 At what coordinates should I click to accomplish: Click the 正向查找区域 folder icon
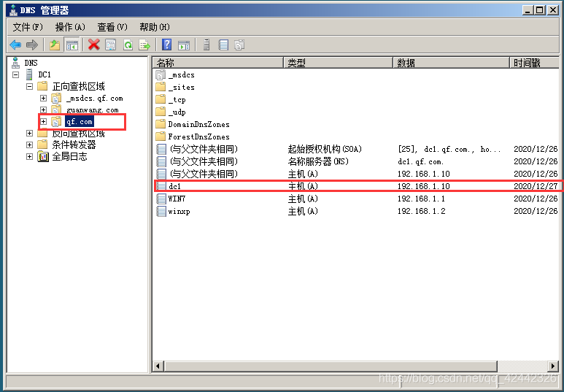(x=42, y=86)
